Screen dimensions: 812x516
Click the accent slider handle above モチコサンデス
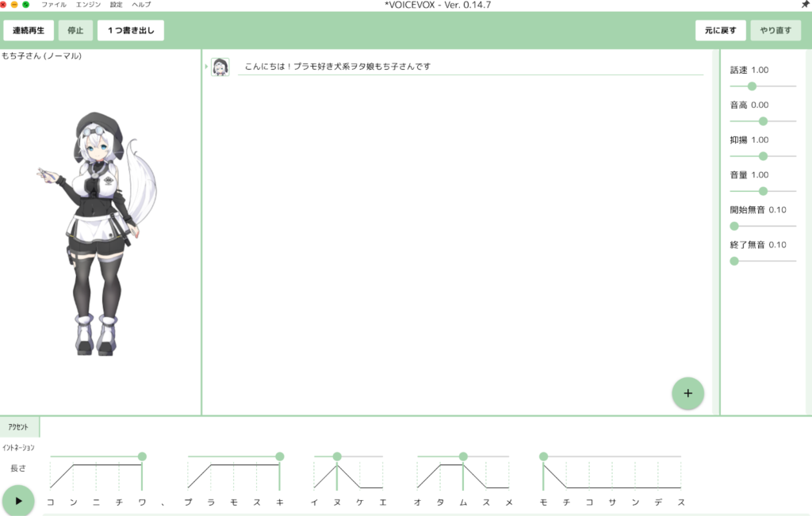pyautogui.click(x=543, y=457)
